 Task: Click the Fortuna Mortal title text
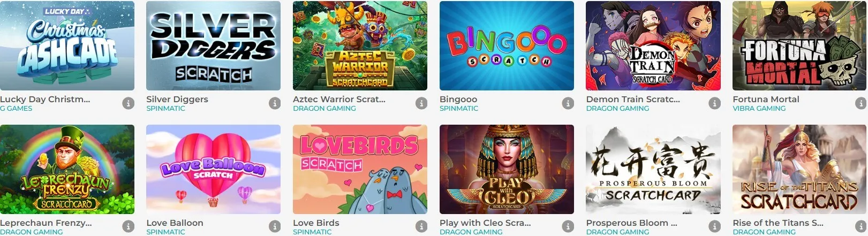pyautogui.click(x=766, y=99)
